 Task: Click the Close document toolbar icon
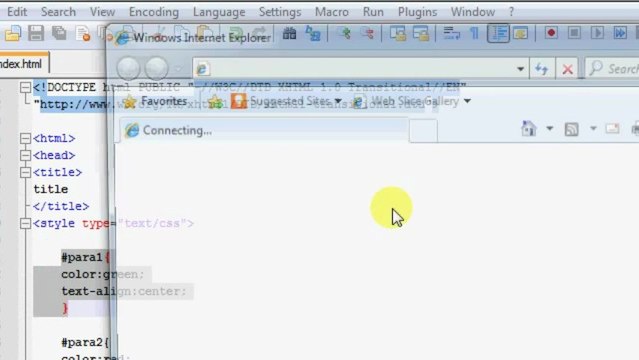pos(83,34)
